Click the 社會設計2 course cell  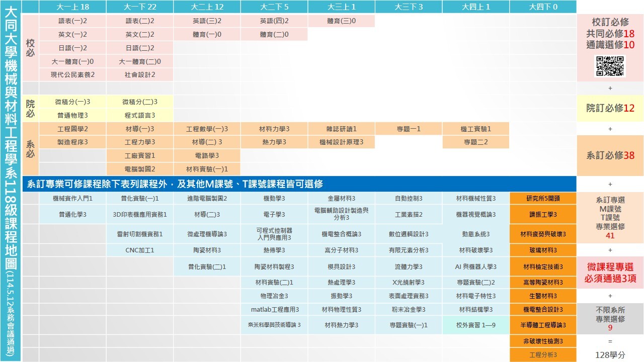point(140,74)
